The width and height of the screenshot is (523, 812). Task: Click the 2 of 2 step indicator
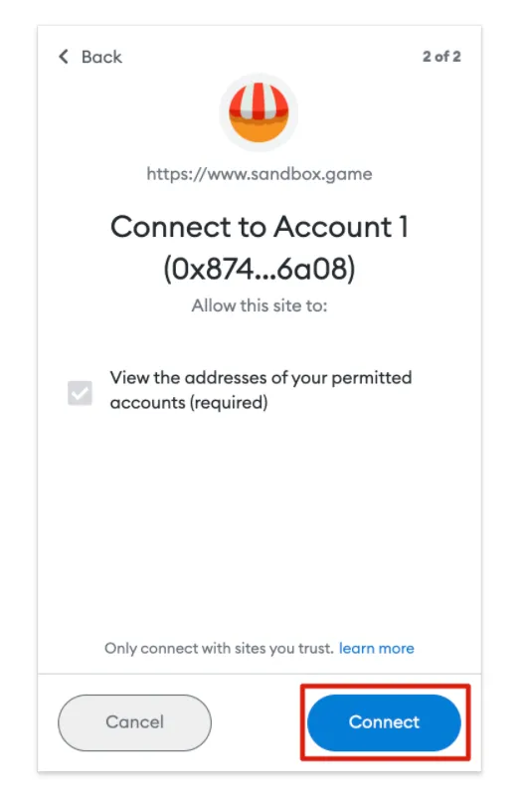(x=441, y=57)
